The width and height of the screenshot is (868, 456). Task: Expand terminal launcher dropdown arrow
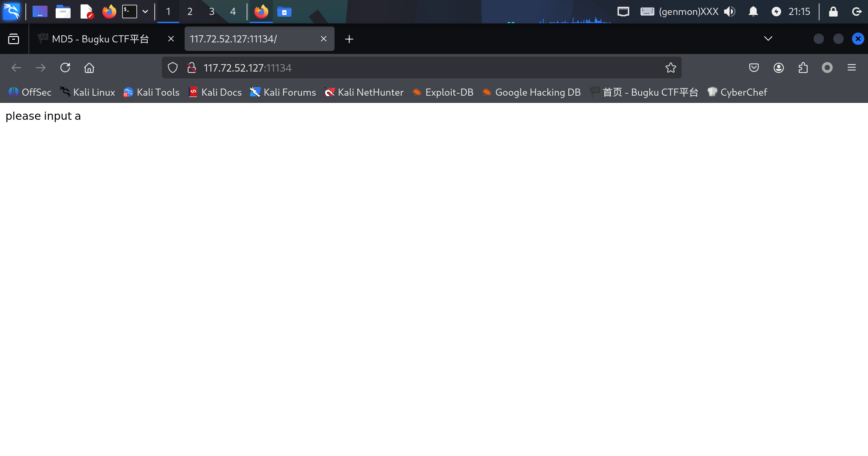point(145,12)
